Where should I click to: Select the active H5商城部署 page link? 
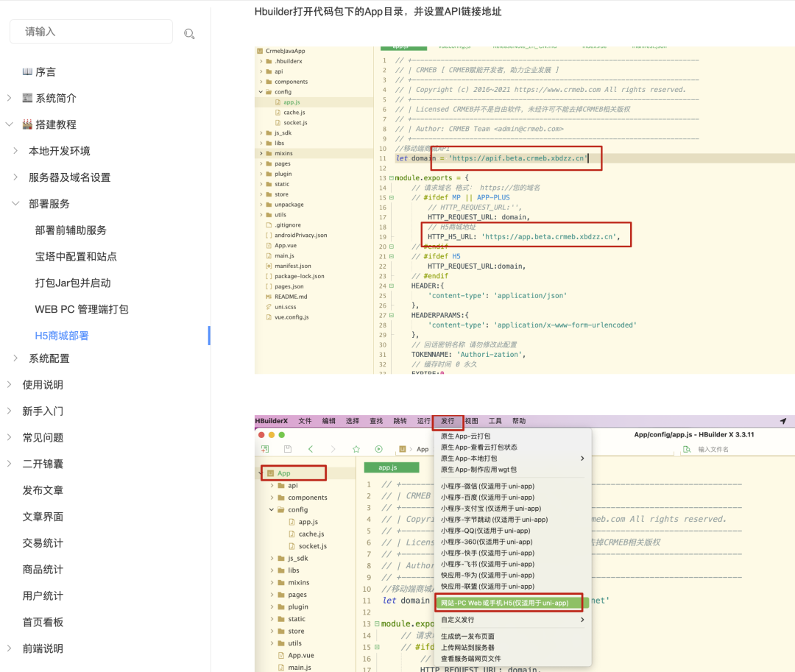(x=62, y=336)
